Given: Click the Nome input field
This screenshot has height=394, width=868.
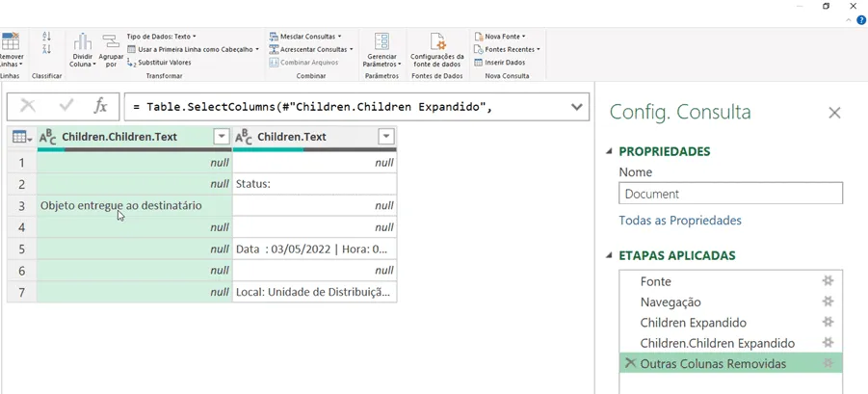Looking at the screenshot, I should click(x=730, y=194).
